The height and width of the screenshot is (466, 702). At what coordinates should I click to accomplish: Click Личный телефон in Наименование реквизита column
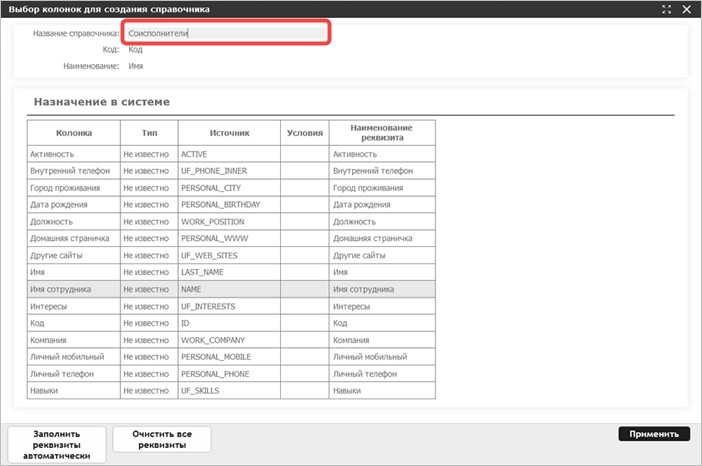[x=382, y=374]
